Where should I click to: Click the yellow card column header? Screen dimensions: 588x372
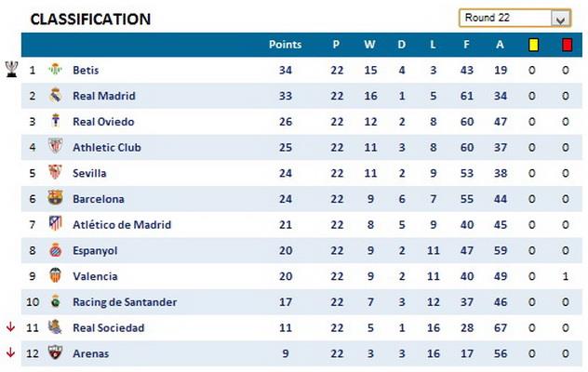tap(533, 44)
